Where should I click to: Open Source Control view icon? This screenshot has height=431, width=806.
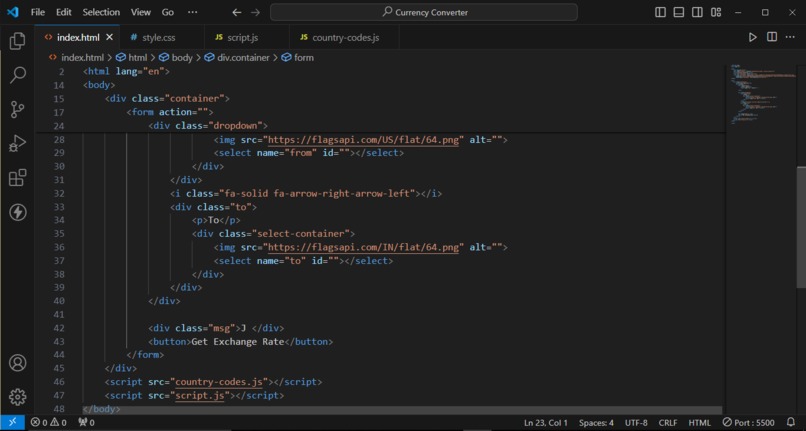(x=17, y=109)
